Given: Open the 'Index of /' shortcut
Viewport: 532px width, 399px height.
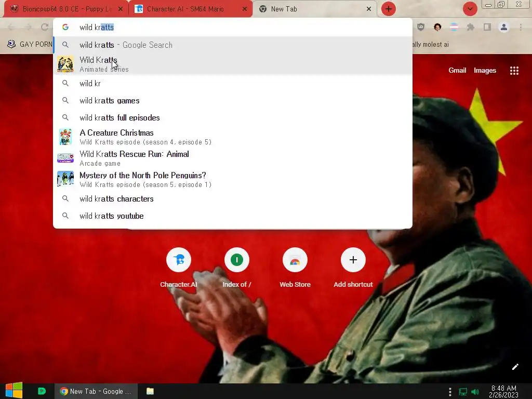Looking at the screenshot, I should click(x=237, y=268).
